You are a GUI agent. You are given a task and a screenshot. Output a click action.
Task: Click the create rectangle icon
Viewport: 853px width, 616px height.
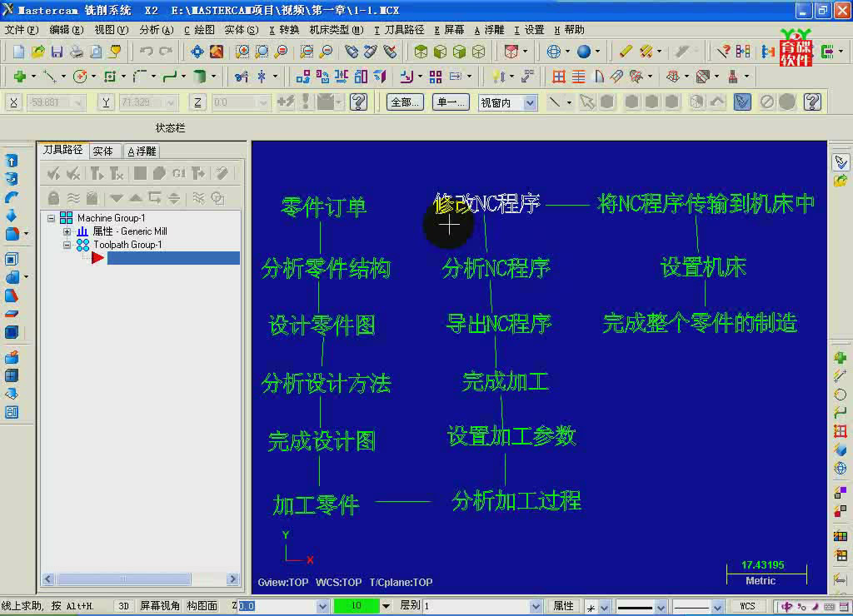(110, 77)
